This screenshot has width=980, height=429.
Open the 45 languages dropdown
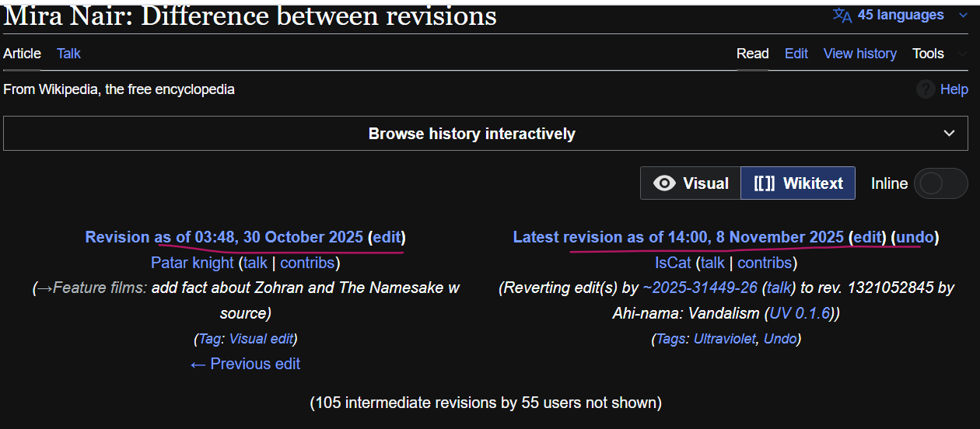coord(901,16)
